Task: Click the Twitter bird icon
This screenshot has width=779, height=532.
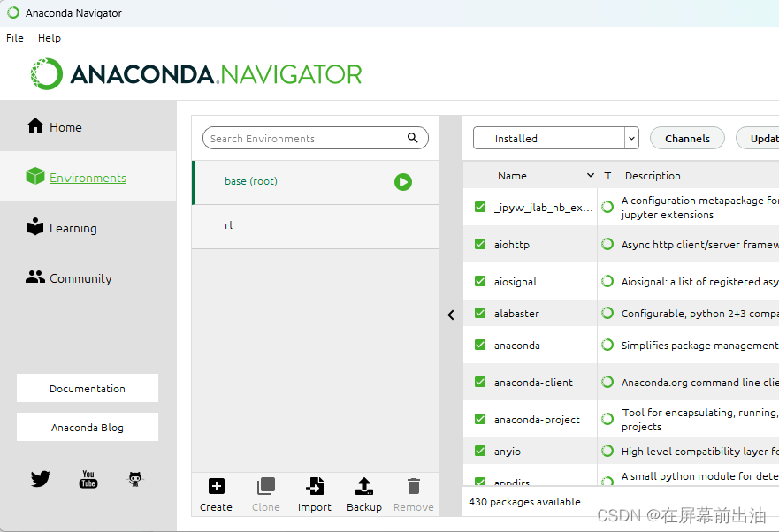Action: [x=41, y=479]
